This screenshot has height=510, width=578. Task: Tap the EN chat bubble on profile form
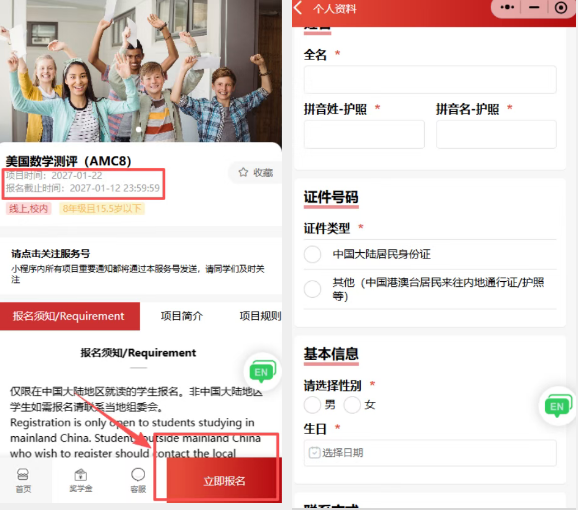(558, 406)
